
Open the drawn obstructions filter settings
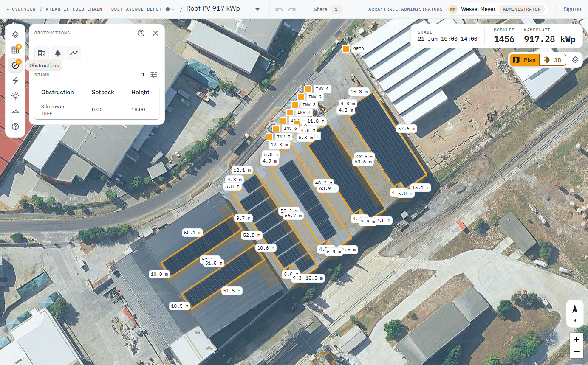[x=154, y=75]
